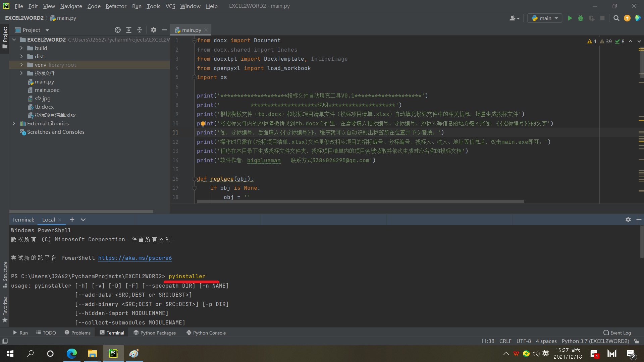644x362 pixels.
Task: Change UTF-8 file encoding
Action: point(524,341)
